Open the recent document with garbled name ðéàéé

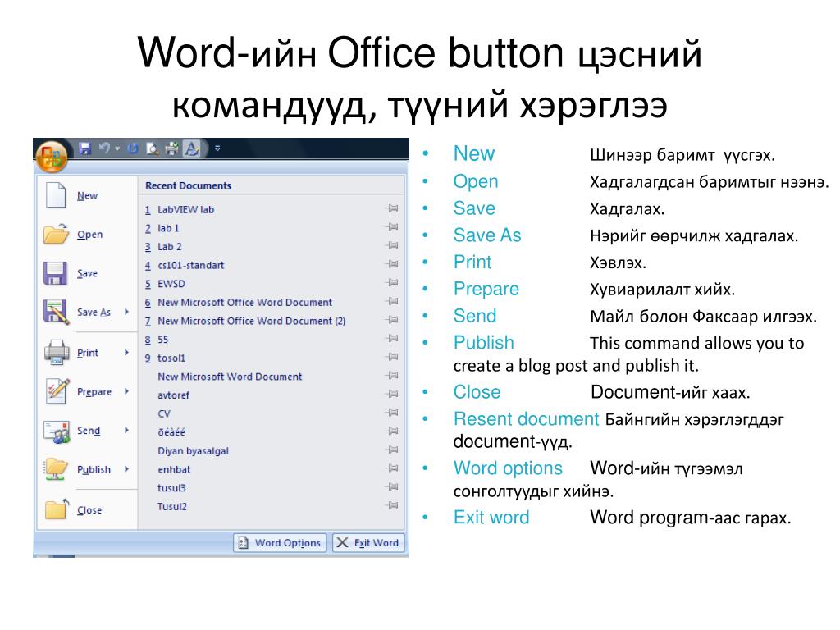point(171,431)
